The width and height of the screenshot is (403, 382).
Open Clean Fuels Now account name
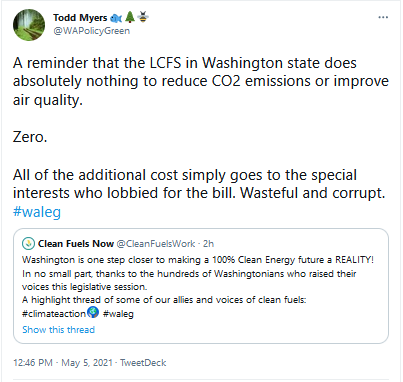[76, 244]
